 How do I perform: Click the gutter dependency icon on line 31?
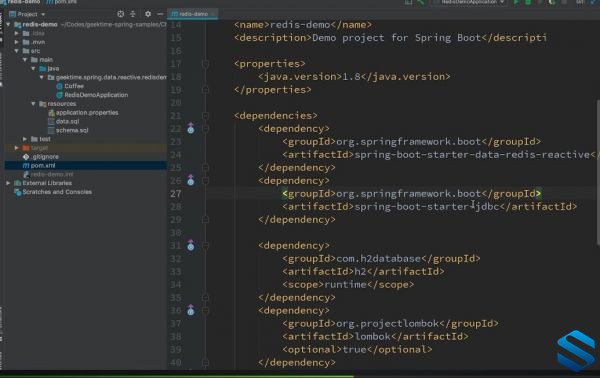click(191, 245)
